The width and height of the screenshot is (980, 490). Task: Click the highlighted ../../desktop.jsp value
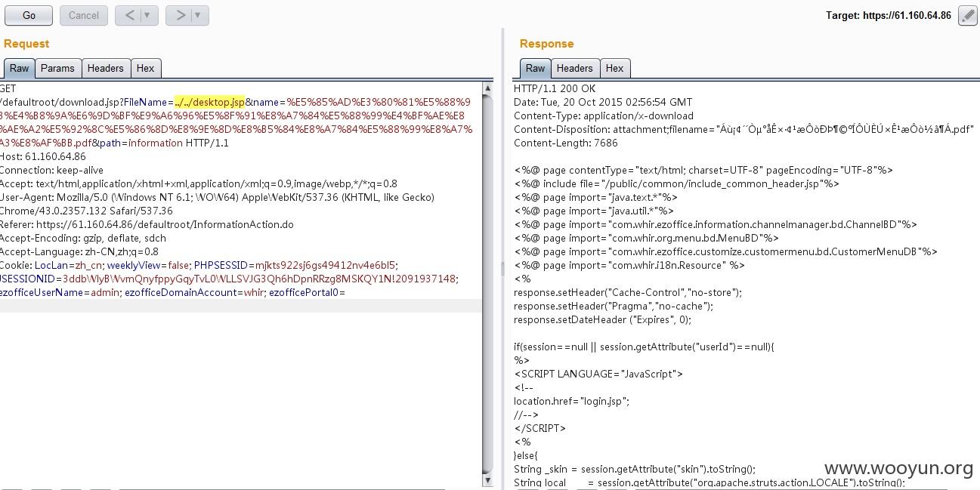[209, 102]
